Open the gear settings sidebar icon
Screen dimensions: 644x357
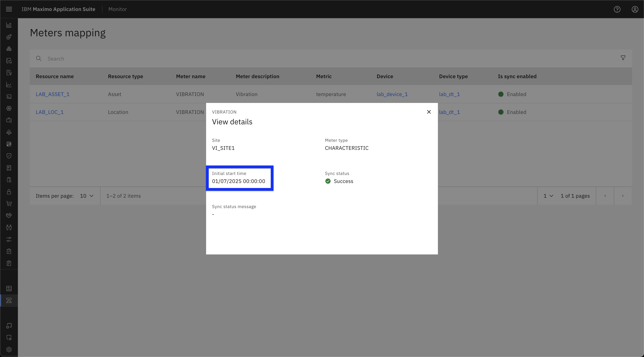[x=9, y=350]
